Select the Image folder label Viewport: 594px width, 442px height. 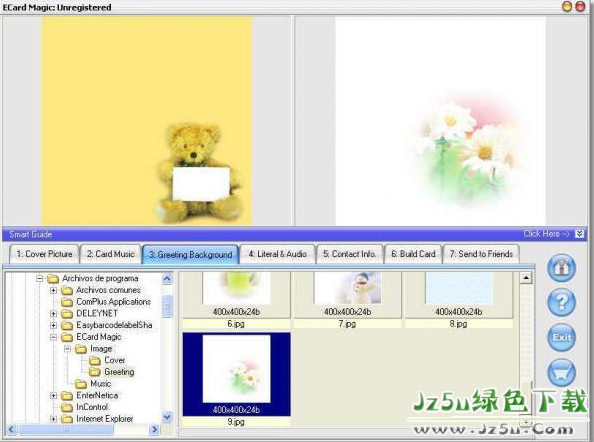pos(101,348)
